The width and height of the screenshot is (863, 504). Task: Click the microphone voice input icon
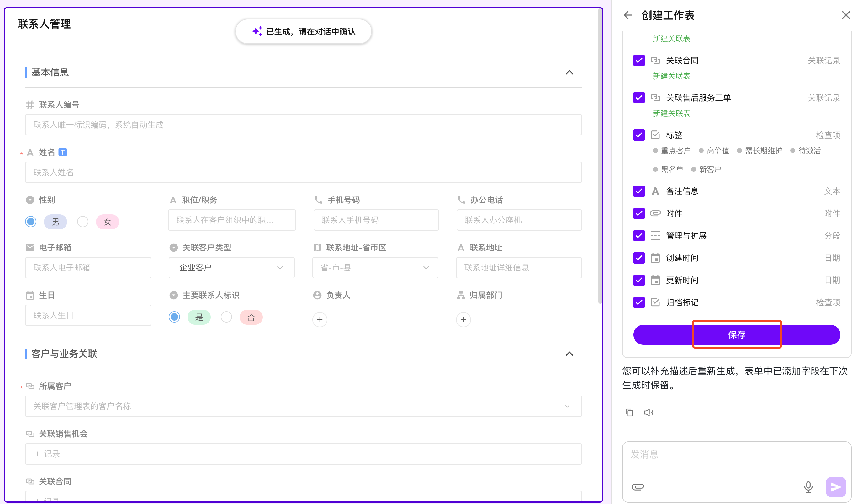coord(808,486)
